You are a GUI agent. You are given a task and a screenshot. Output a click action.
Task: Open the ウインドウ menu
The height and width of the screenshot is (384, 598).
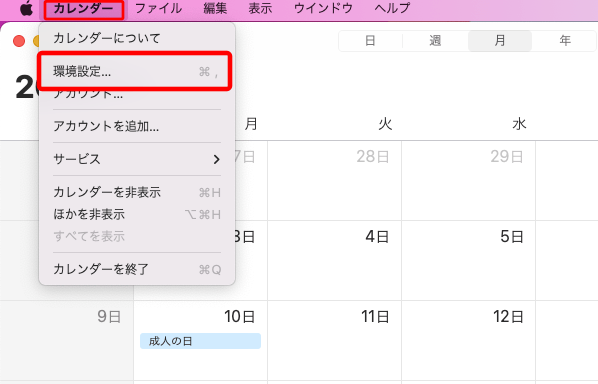(323, 8)
